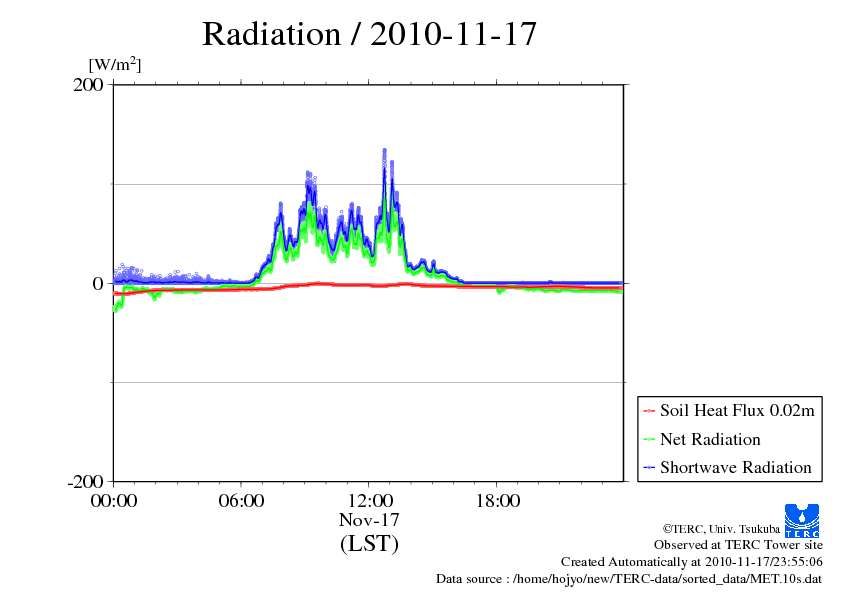The width and height of the screenshot is (842, 595).
Task: Click the '(LST)' time zone label
Action: [x=369, y=543]
